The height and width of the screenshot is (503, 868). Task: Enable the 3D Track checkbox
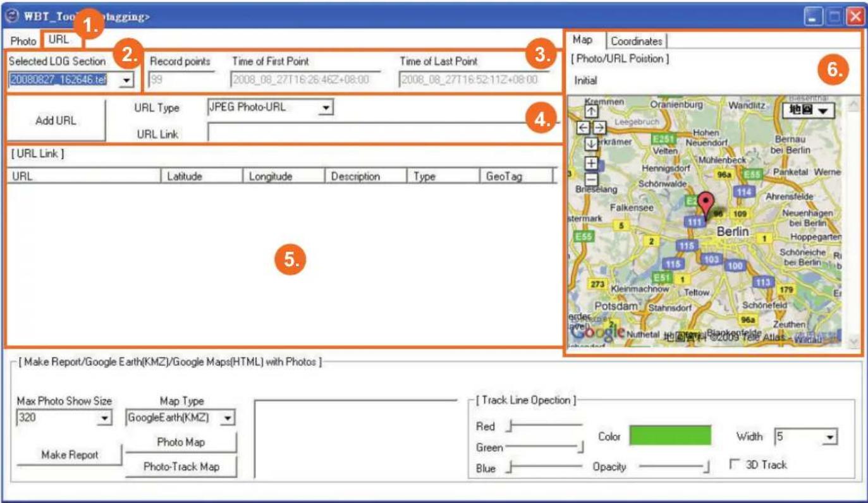(x=734, y=464)
